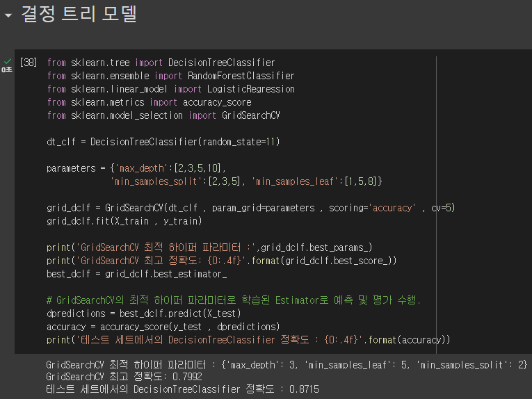Click the grid_dclf.fit(X_train , y_train) line
Viewport: 532px width, 399px height.
(x=124, y=221)
